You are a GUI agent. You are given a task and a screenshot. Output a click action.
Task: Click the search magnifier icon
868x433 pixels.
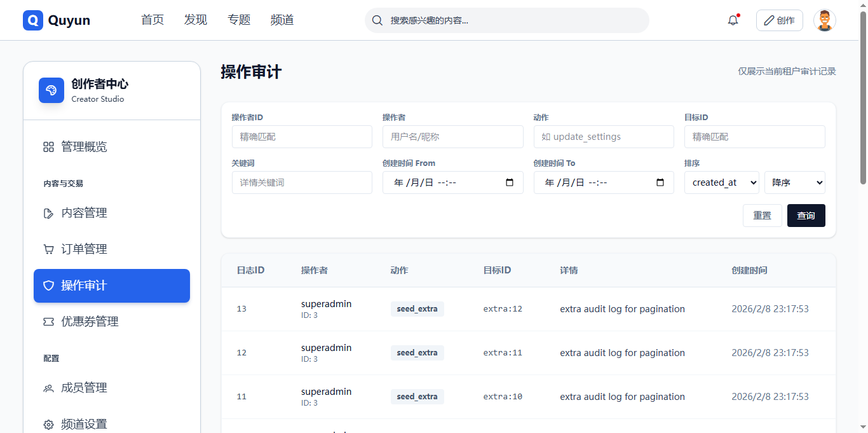coord(377,20)
